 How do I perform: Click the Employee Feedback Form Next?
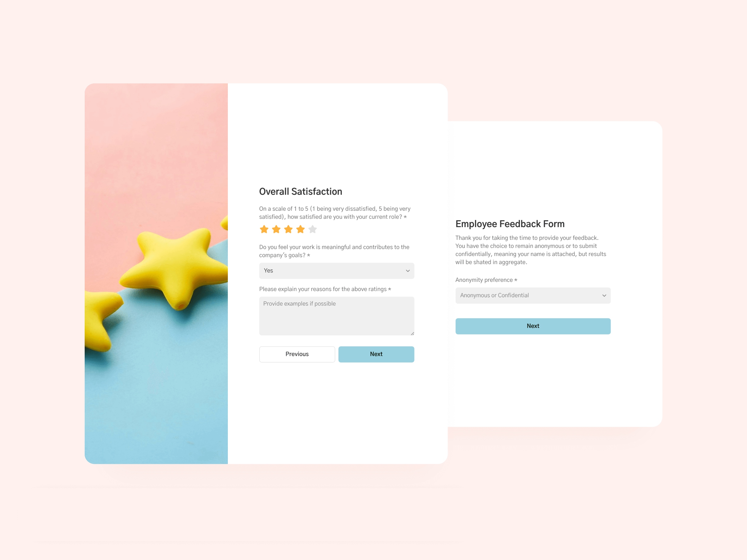click(x=533, y=325)
